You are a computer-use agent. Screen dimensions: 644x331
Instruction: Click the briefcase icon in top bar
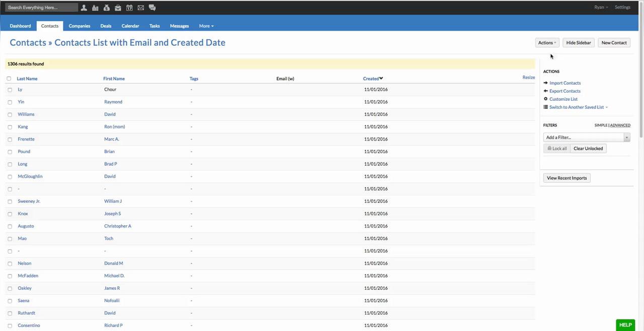coord(118,8)
